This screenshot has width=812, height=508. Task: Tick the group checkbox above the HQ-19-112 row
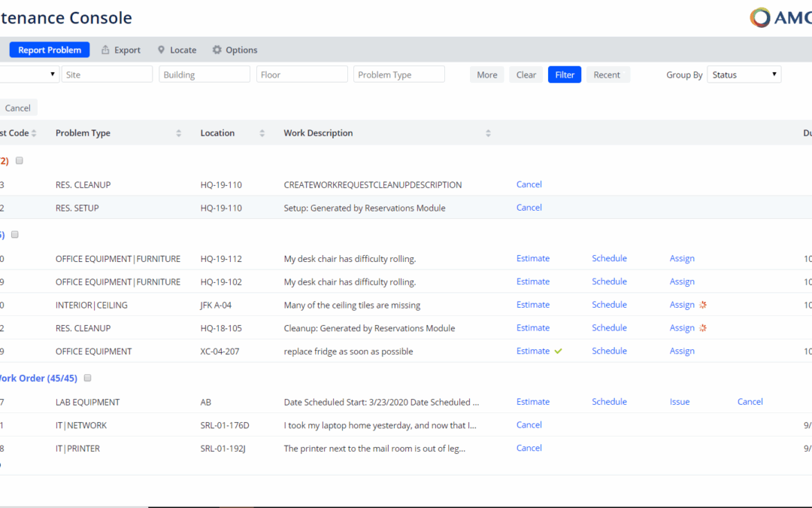coord(15,235)
